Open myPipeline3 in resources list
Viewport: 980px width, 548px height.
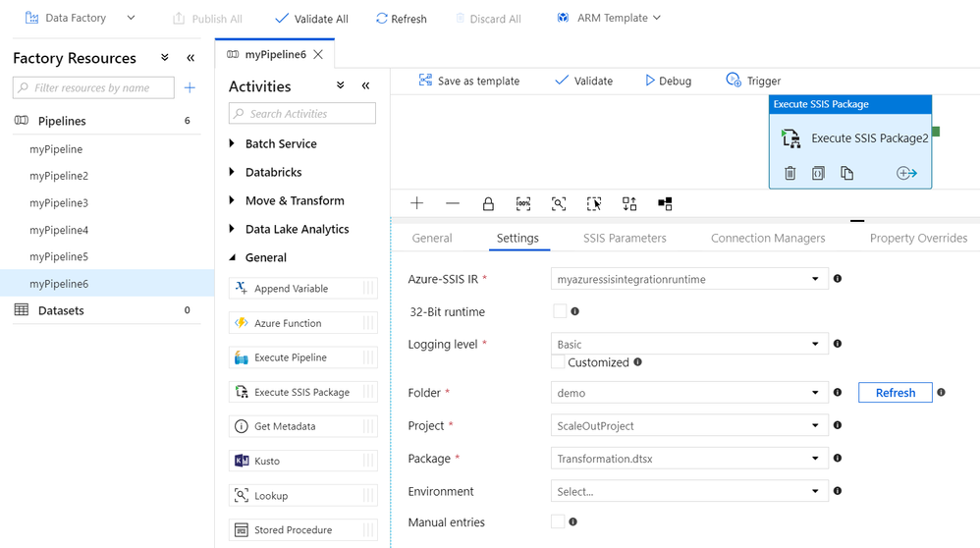pyautogui.click(x=59, y=203)
